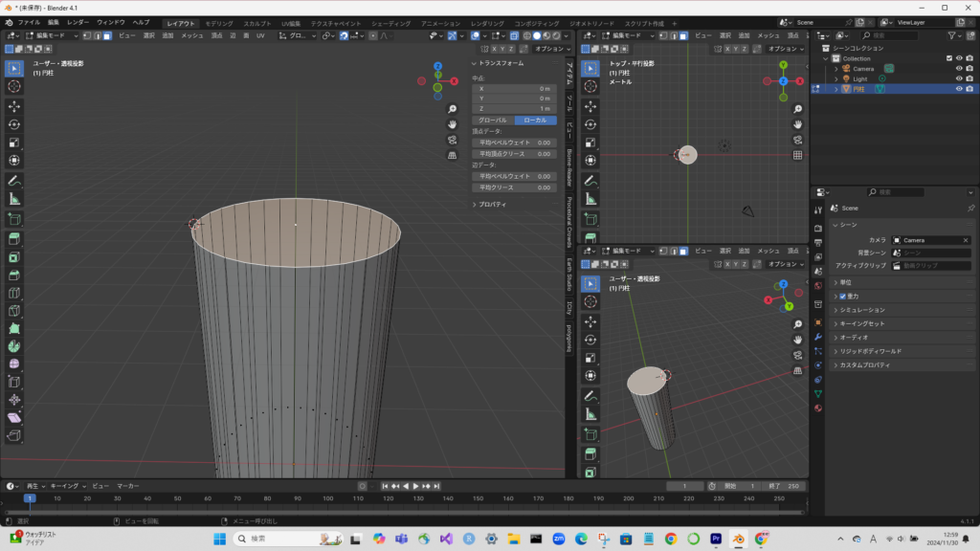Expand the Camera item in outliner tree
The height and width of the screenshot is (551, 980).
(x=835, y=68)
